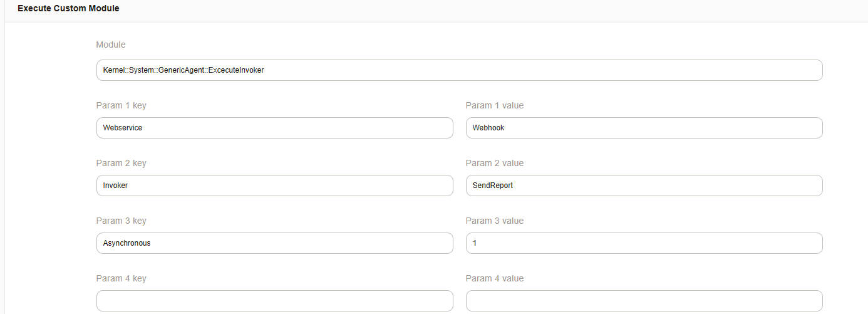Viewport: 868px width, 314px height.
Task: Place cursor on the ExcecuteInvoker module path text
Action: pyautogui.click(x=183, y=70)
